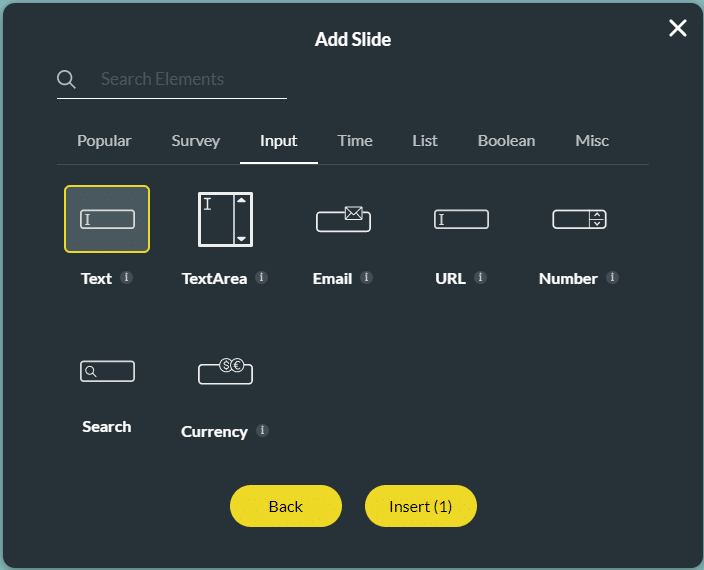Select the Number element icon
The width and height of the screenshot is (704, 570).
click(x=579, y=219)
